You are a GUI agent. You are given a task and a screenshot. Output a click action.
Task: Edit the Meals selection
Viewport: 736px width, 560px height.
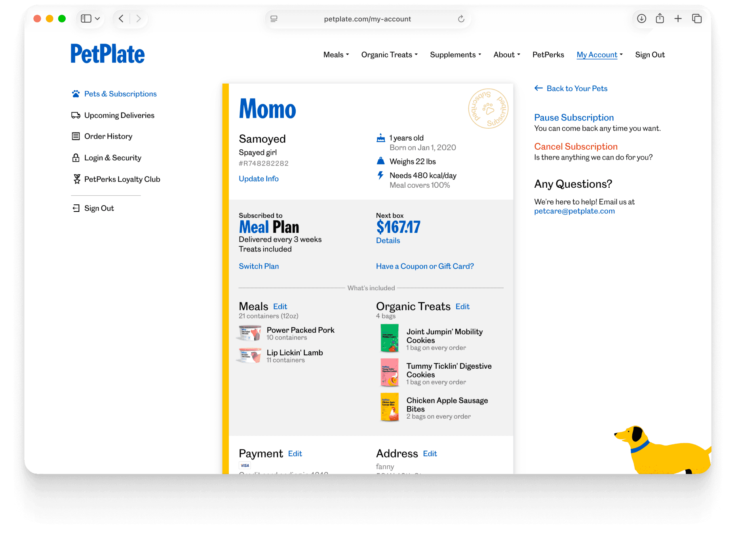tap(280, 307)
